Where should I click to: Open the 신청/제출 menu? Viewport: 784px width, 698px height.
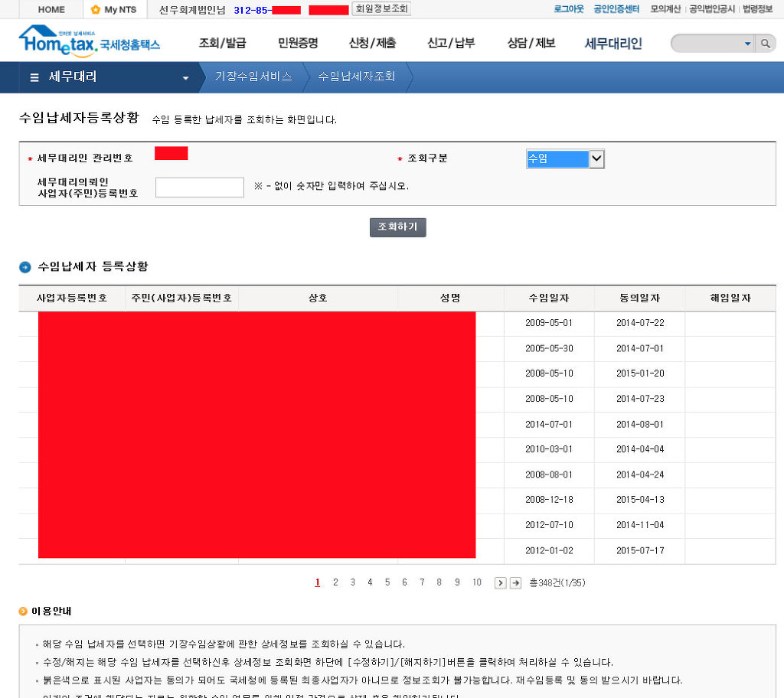coord(372,43)
